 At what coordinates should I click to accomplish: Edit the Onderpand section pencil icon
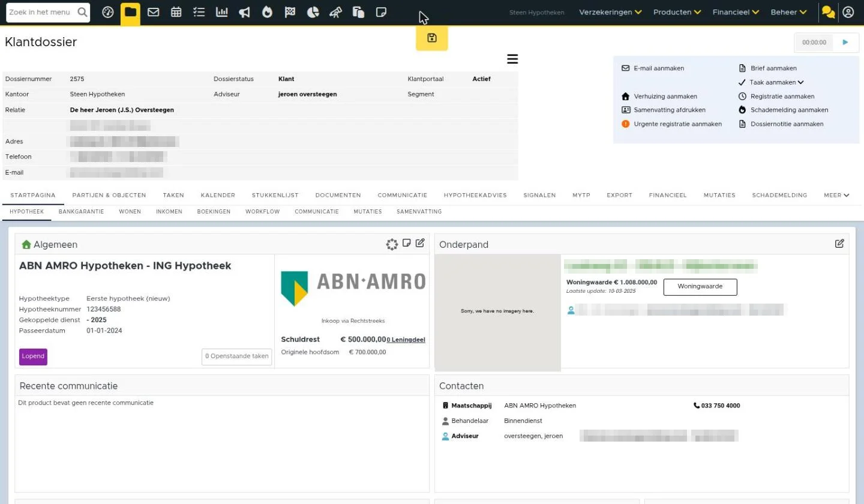pos(839,244)
